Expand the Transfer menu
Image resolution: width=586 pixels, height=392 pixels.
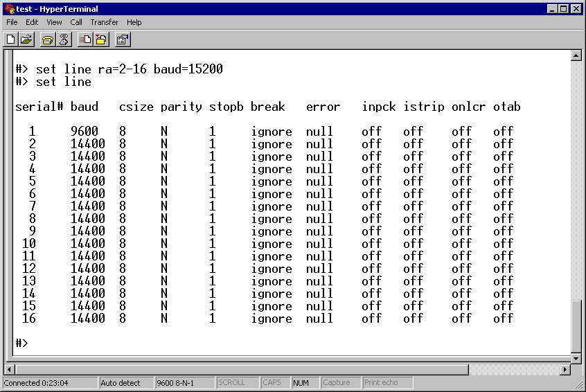click(105, 22)
